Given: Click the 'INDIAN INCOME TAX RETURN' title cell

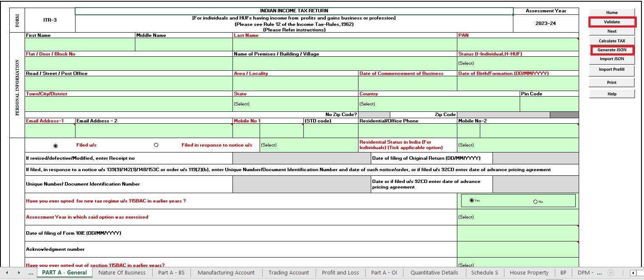Looking at the screenshot, I should (x=294, y=11).
